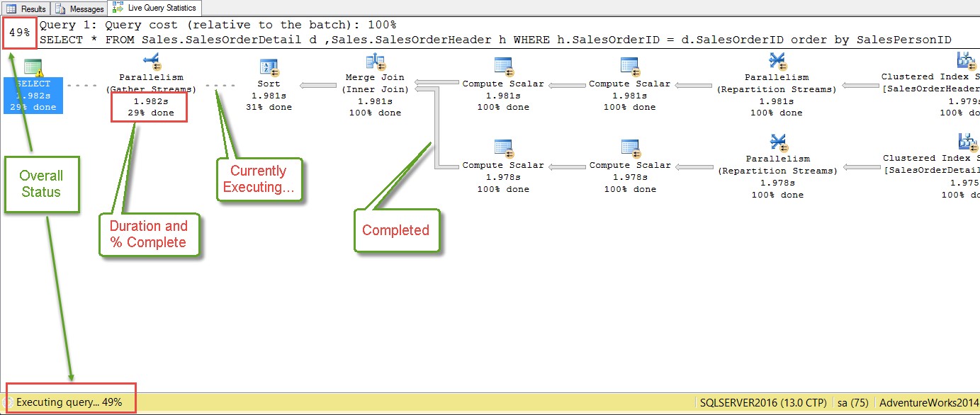This screenshot has width=980, height=415.
Task: Select the Live Query Statistics tab
Action: (x=154, y=8)
